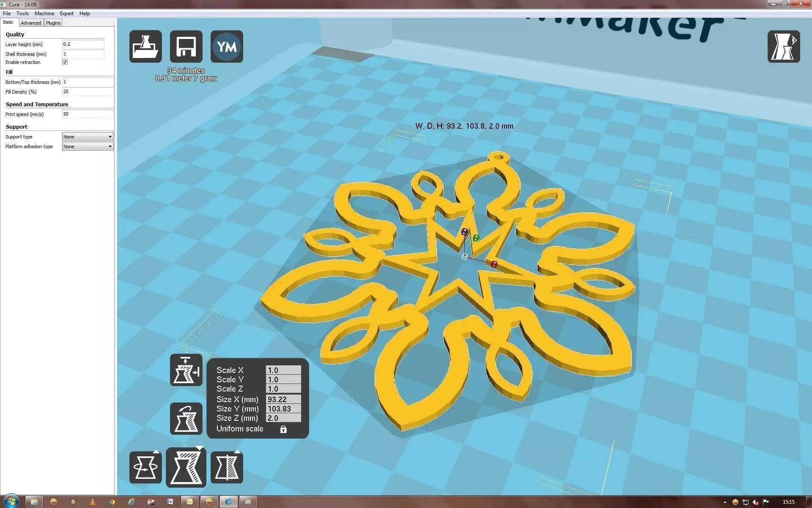812x508 pixels.
Task: Click the Save toolpath disk icon
Action: tap(186, 47)
